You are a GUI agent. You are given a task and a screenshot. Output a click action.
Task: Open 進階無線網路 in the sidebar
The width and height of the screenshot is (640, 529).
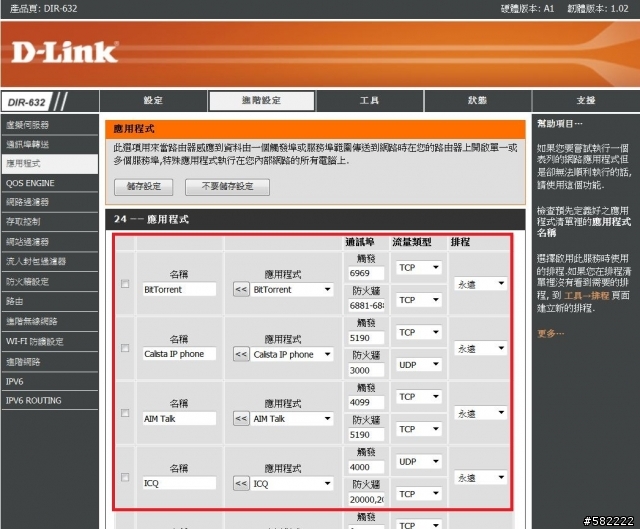[x=50, y=321]
